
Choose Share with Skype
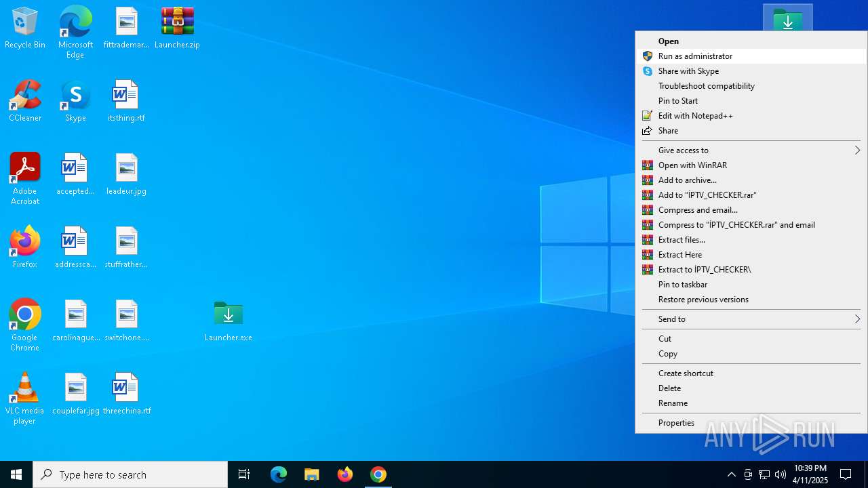pos(751,71)
